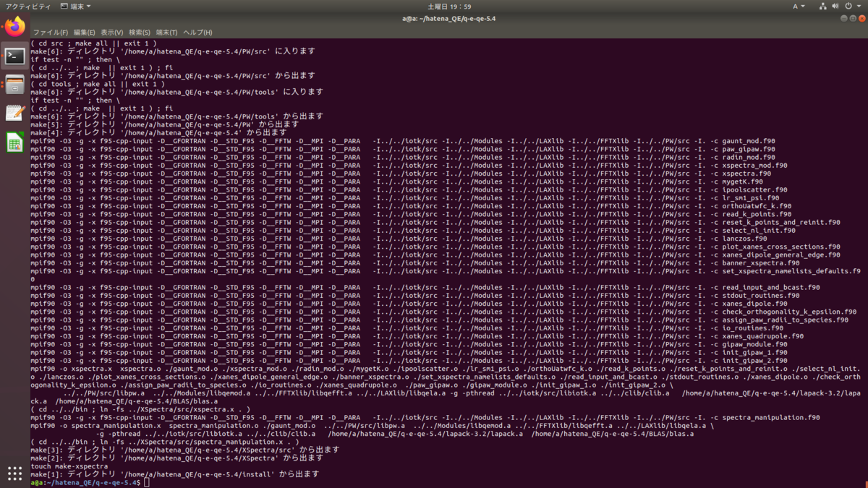Click the '( cd tools ; make all' line
The width and height of the screenshot is (868, 488).
click(98, 84)
